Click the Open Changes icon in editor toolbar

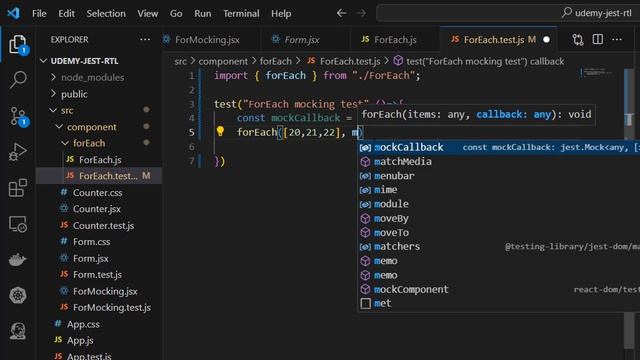pyautogui.click(x=578, y=40)
